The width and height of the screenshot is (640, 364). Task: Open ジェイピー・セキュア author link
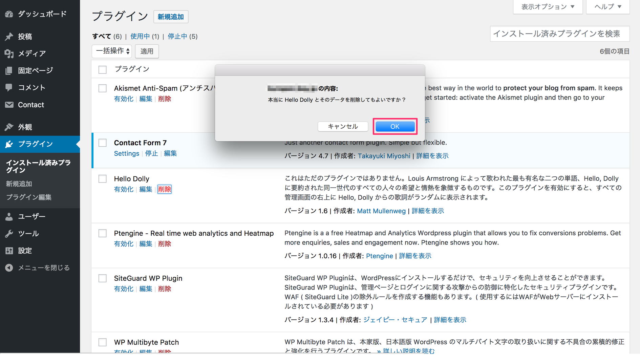coord(395,320)
